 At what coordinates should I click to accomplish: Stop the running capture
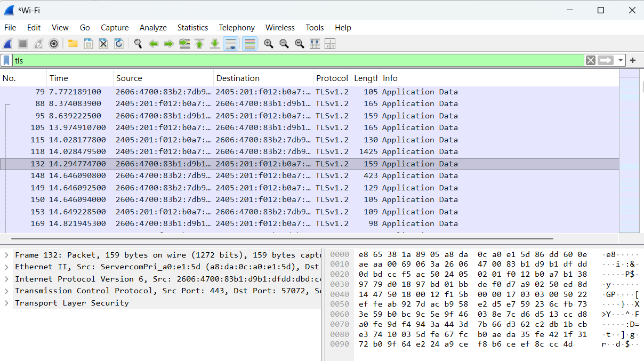[23, 44]
